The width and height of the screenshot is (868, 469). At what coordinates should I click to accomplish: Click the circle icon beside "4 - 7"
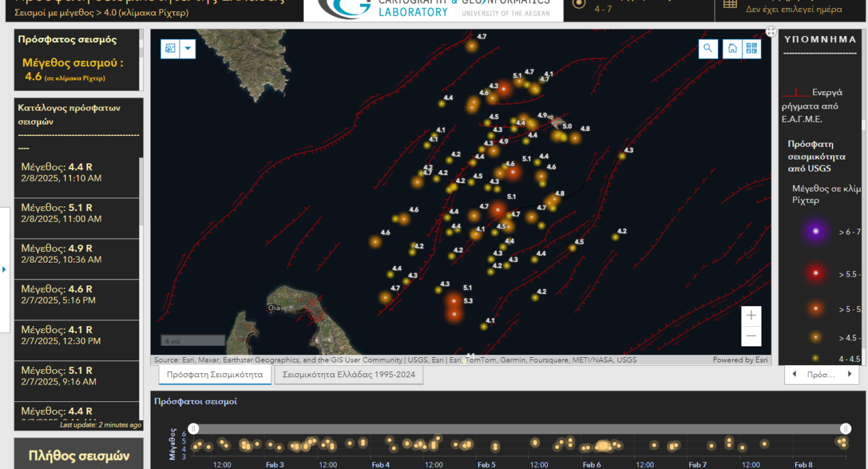(x=579, y=3)
